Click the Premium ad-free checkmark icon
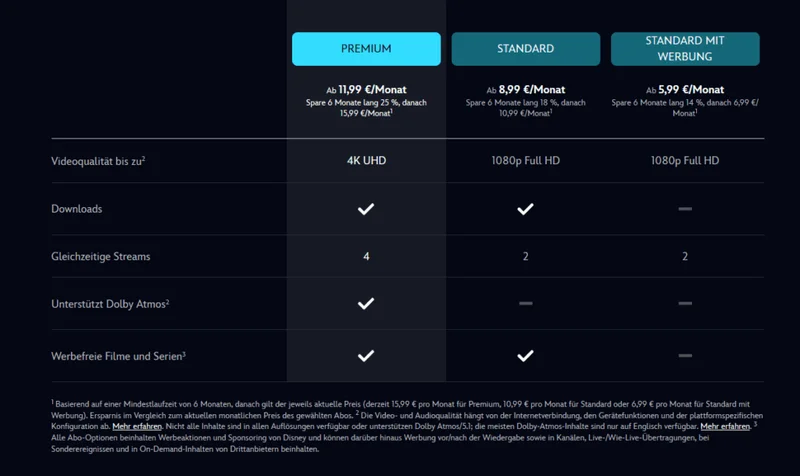800x476 pixels. click(x=366, y=356)
